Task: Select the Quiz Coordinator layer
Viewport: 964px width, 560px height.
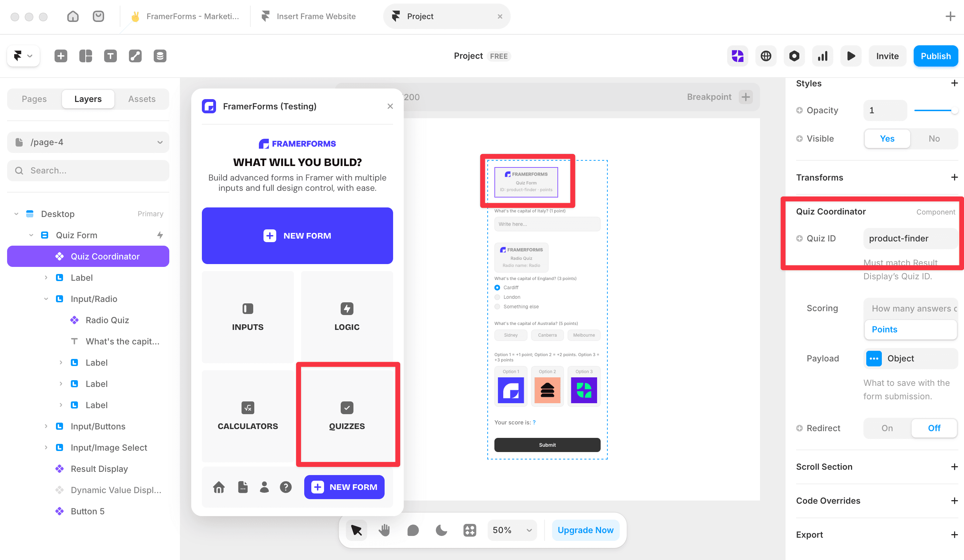Action: pyautogui.click(x=88, y=257)
